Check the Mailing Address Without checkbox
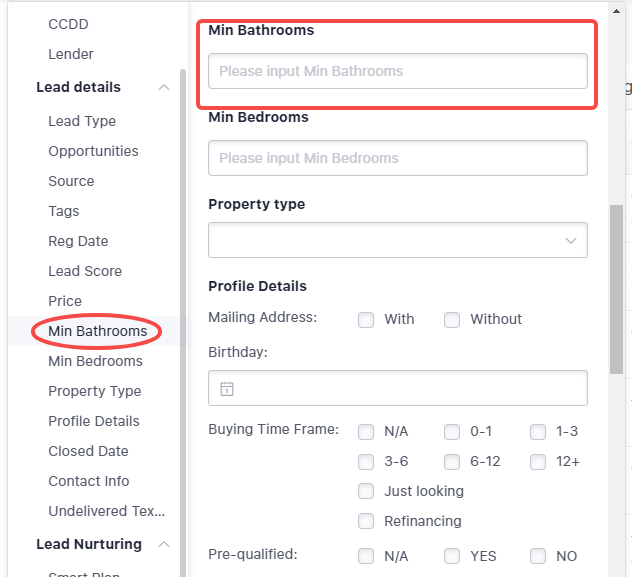This screenshot has height=577, width=632. click(x=452, y=320)
